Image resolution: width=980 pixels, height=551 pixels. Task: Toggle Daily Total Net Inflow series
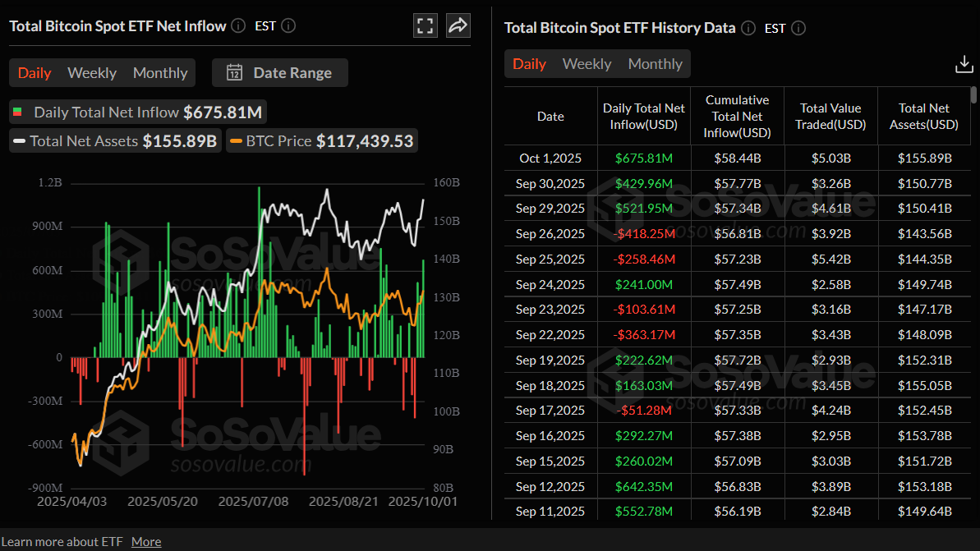tap(136, 112)
